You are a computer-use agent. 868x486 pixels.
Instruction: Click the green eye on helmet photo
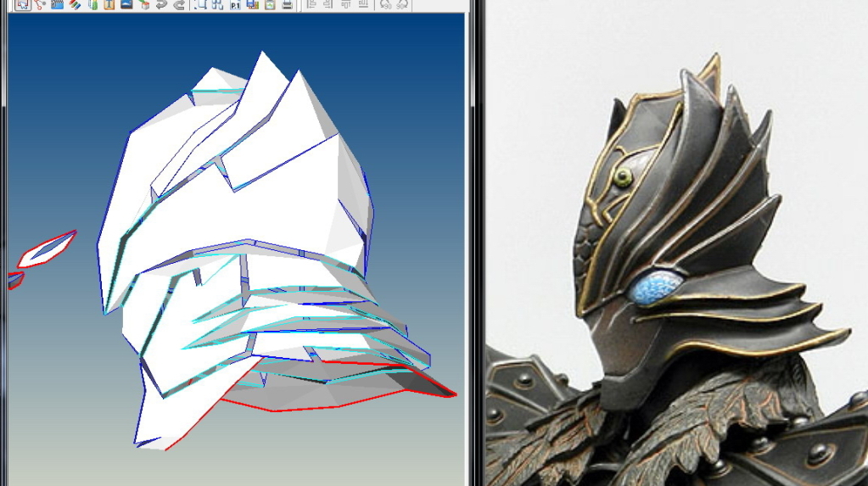pyautogui.click(x=623, y=177)
